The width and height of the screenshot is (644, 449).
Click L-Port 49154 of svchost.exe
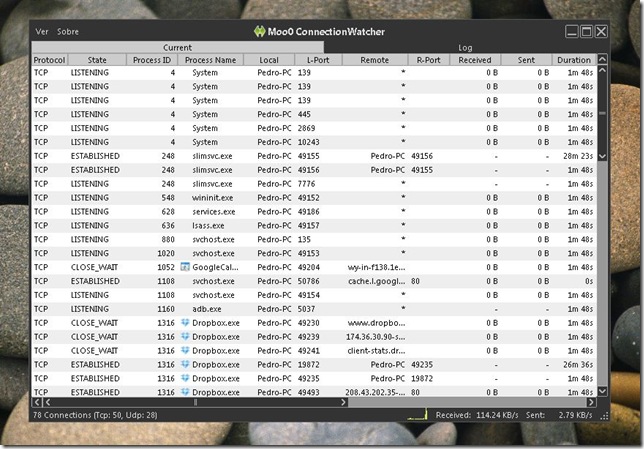308,295
